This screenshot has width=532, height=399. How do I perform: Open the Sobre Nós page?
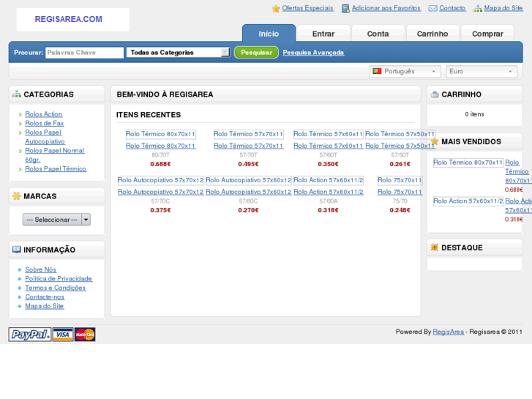41,269
